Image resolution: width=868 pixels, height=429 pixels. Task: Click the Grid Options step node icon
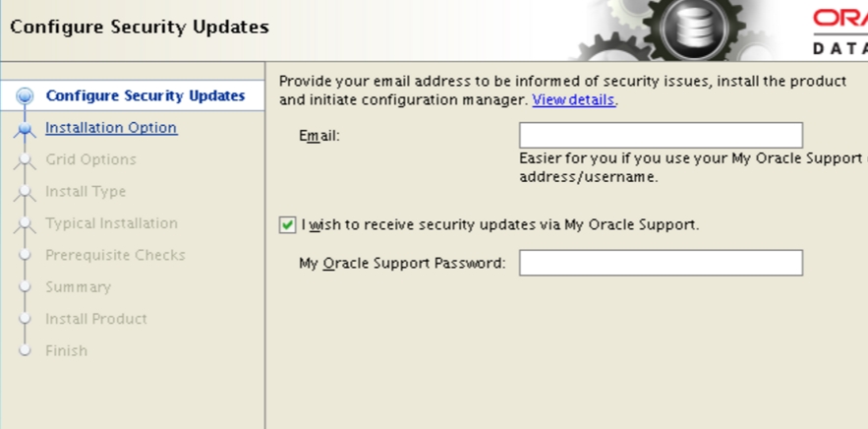pyautogui.click(x=25, y=160)
